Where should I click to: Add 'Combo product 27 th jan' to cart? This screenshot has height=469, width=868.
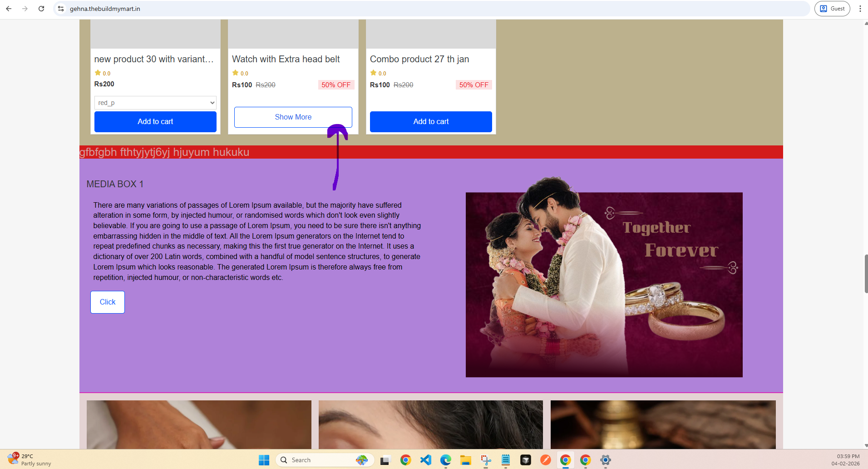click(431, 122)
